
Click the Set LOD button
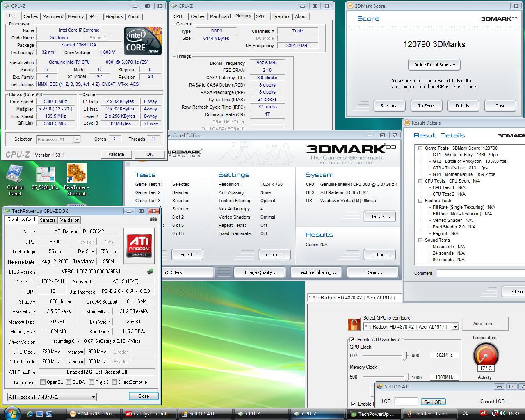point(433,402)
